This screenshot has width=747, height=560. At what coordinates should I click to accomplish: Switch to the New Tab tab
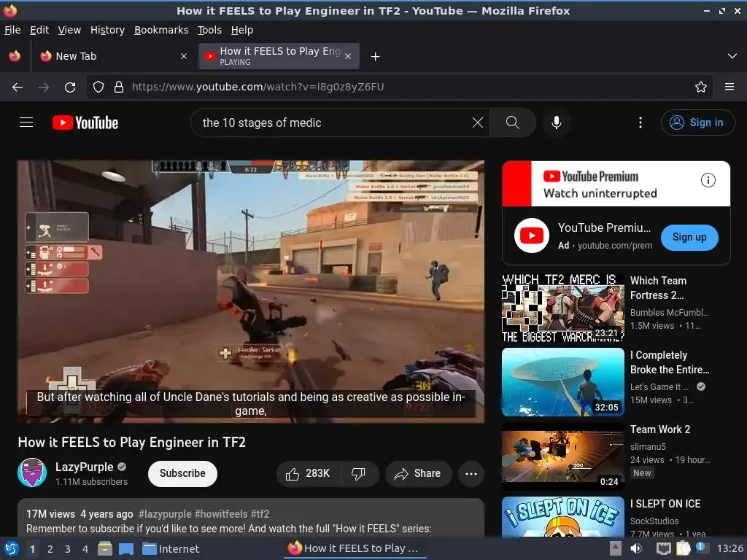[113, 56]
